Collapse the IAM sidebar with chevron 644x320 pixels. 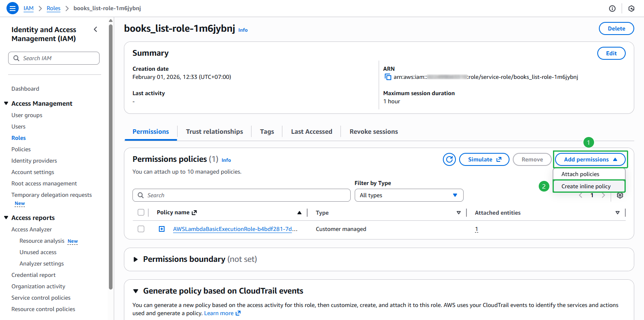[95, 29]
